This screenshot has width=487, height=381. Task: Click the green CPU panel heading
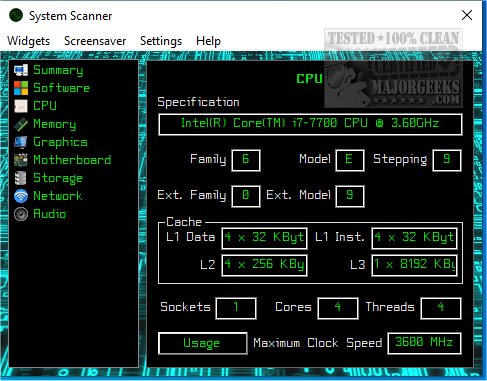[x=309, y=79]
